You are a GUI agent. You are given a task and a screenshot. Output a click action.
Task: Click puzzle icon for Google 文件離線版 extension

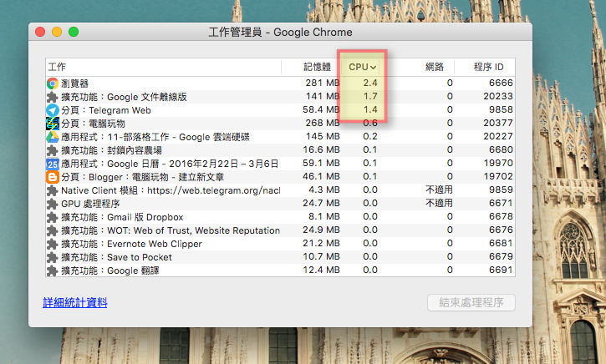[52, 97]
